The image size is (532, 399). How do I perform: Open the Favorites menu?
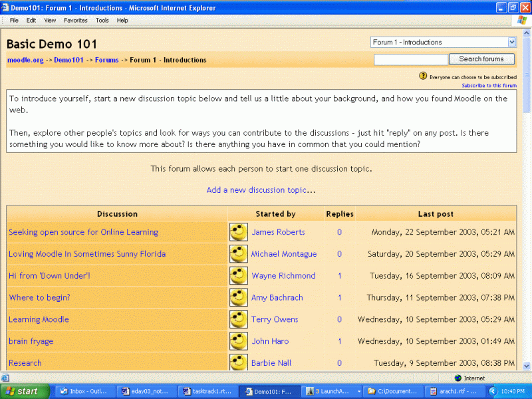[x=75, y=21]
